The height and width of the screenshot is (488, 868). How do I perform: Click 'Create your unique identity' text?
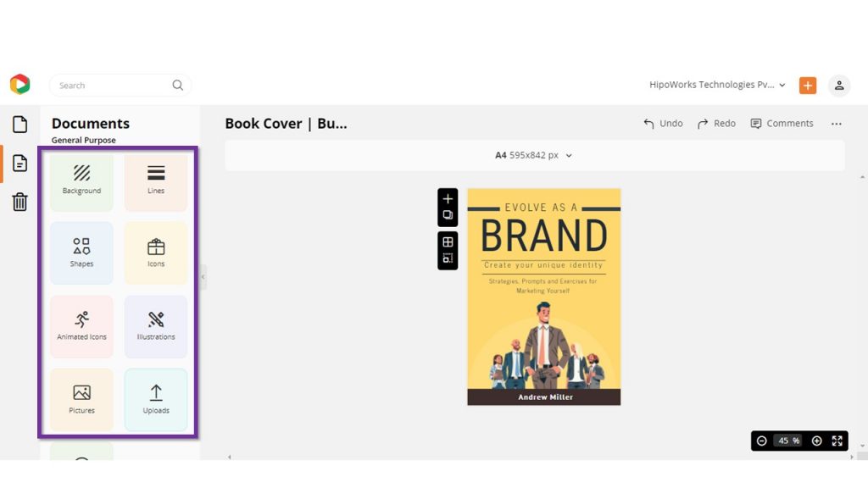pyautogui.click(x=543, y=265)
